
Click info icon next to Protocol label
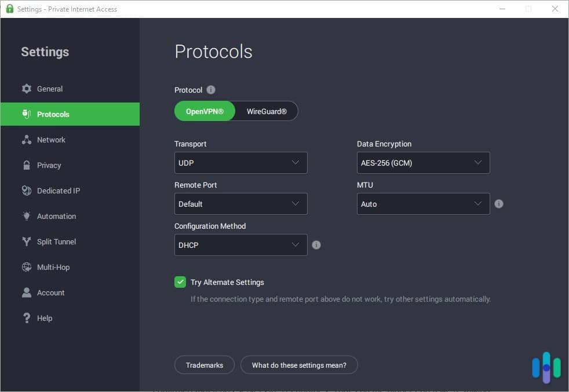click(x=211, y=90)
